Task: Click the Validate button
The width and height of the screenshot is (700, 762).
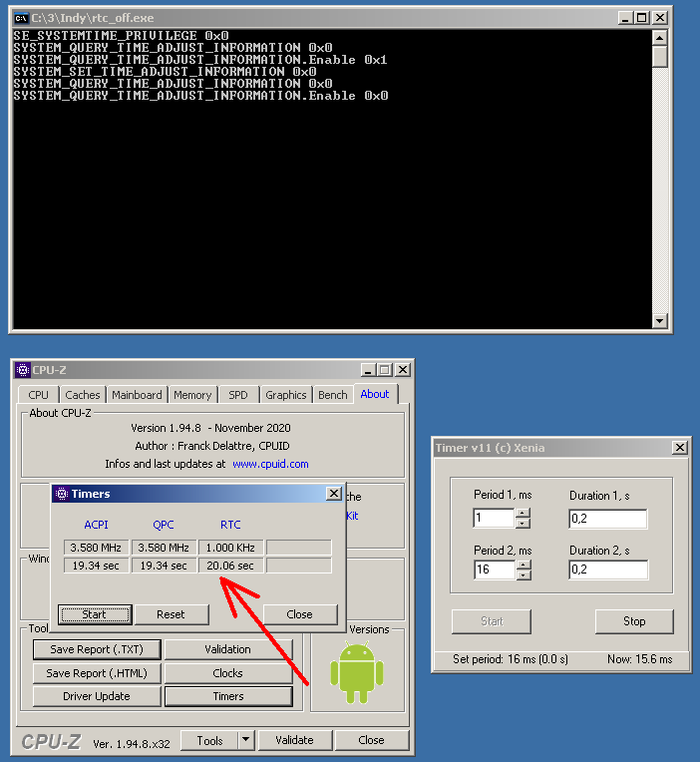Action: pos(294,740)
